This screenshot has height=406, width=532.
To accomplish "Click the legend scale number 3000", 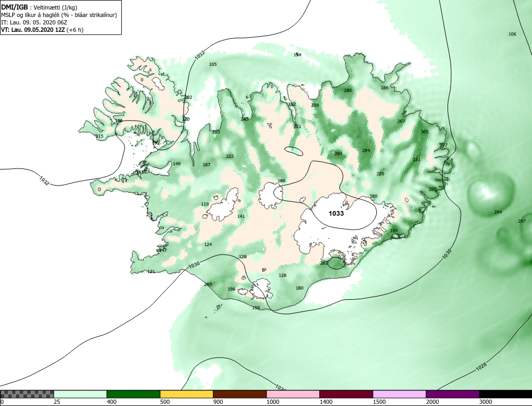I will (485, 402).
